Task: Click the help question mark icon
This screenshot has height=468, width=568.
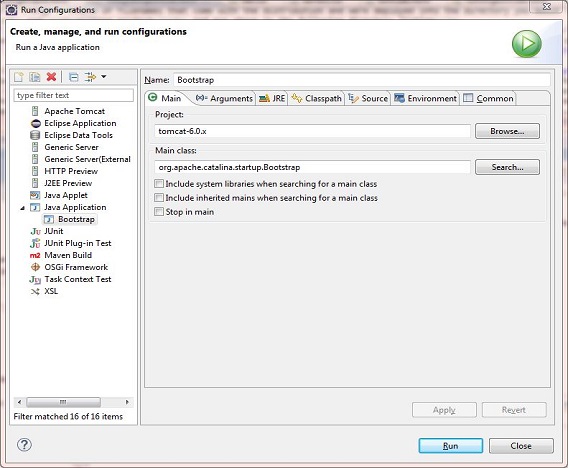Action: (x=24, y=444)
